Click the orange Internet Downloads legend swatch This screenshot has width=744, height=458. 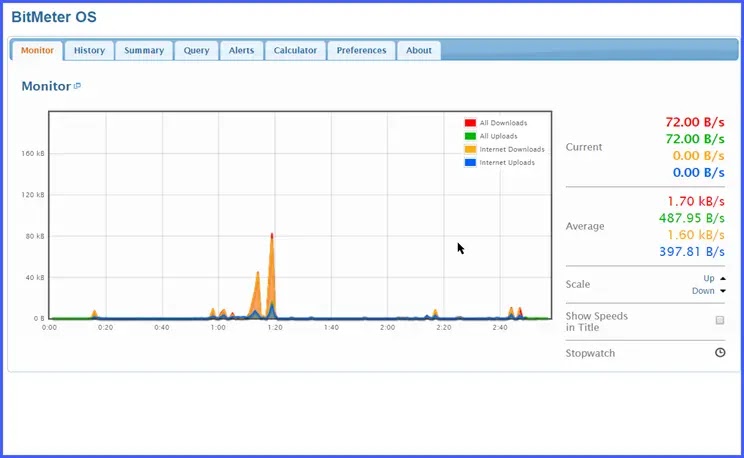[x=470, y=150]
